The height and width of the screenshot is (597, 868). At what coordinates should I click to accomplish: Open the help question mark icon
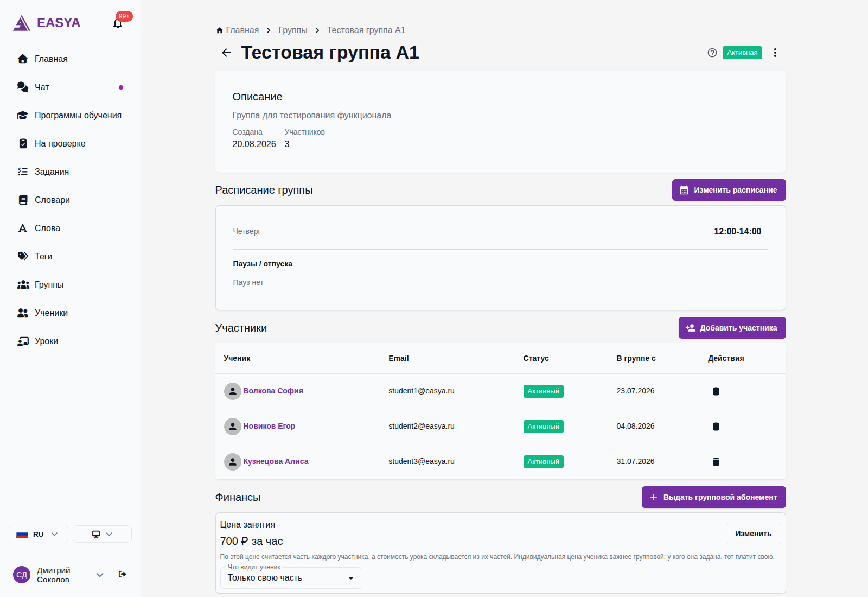712,53
